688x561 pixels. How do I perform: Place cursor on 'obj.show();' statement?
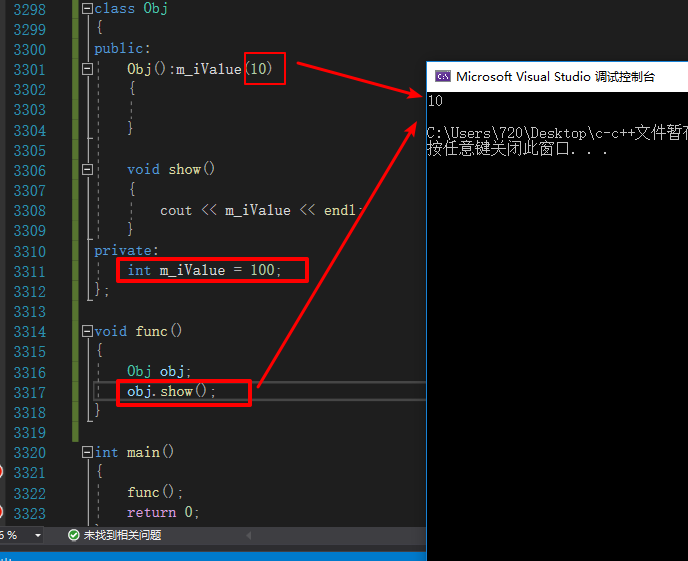(x=171, y=391)
